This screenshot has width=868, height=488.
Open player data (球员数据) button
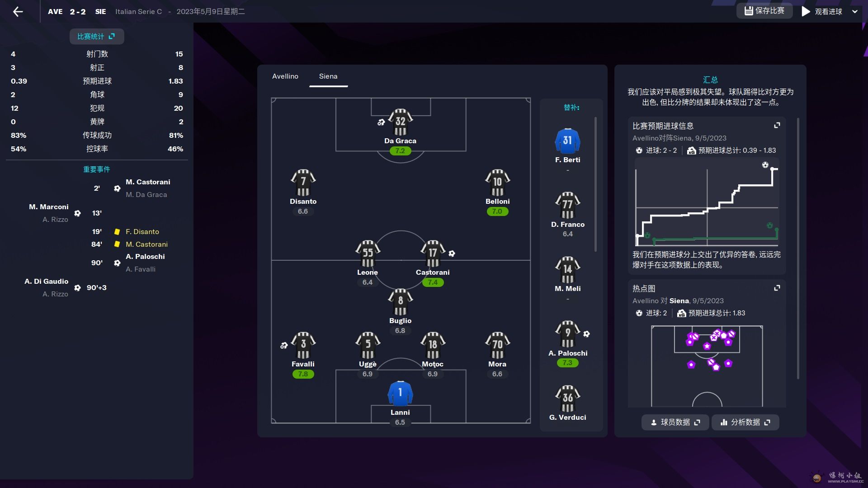coord(675,422)
